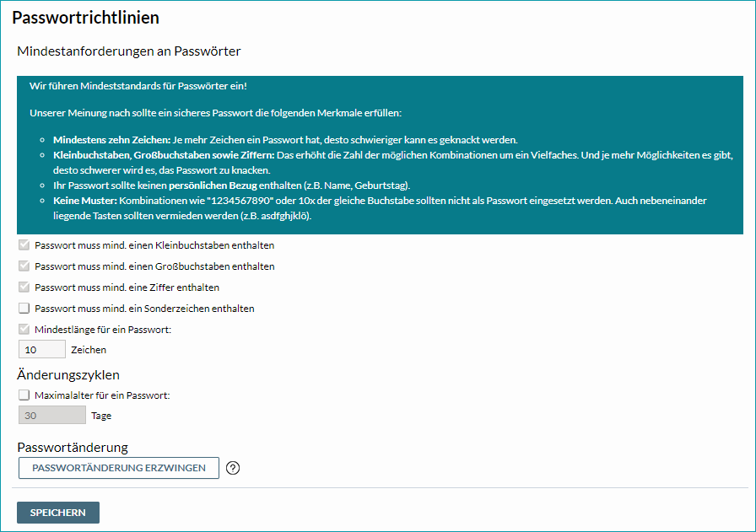Click the 'Mindestens zehn Zeichen:' bullet text
Image resolution: width=756 pixels, height=532 pixels.
point(112,140)
